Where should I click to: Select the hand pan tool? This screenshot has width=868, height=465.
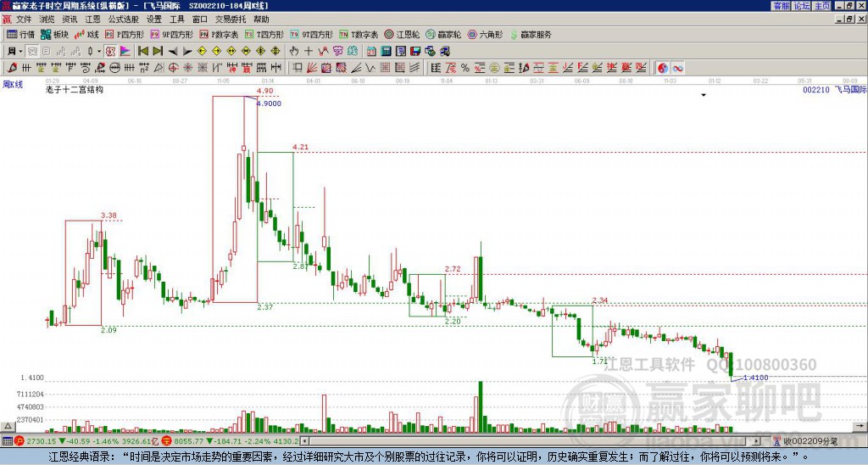click(294, 52)
